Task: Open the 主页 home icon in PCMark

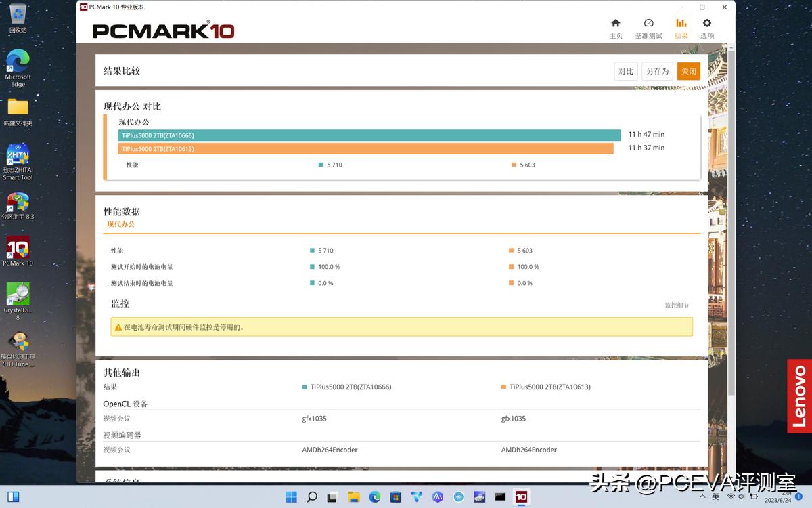Action: [x=615, y=28]
